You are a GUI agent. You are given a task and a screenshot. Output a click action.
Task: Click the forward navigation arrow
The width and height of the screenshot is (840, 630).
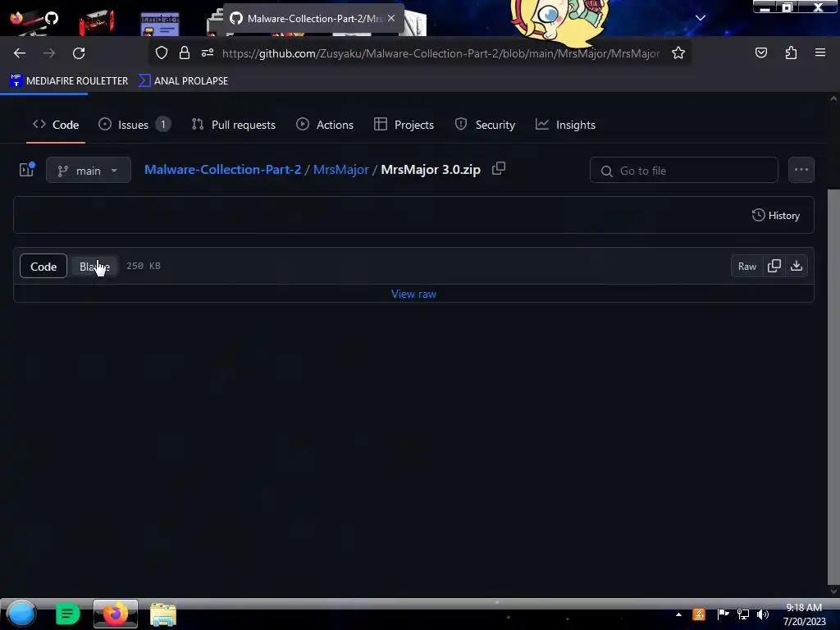49,53
